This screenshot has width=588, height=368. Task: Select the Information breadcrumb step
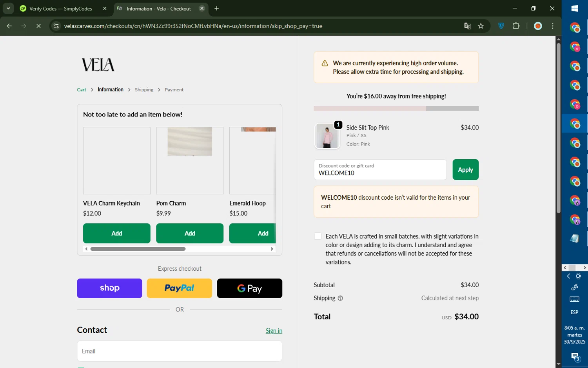(x=111, y=89)
